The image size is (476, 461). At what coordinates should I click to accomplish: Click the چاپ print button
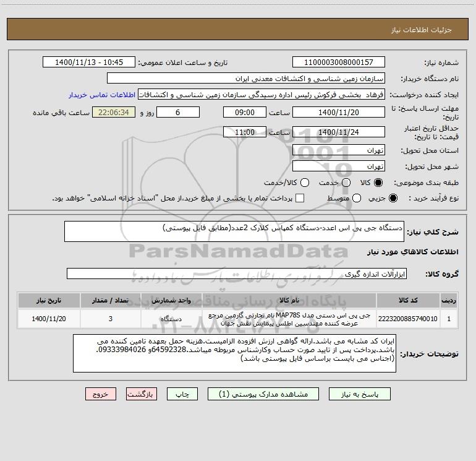tap(182, 394)
